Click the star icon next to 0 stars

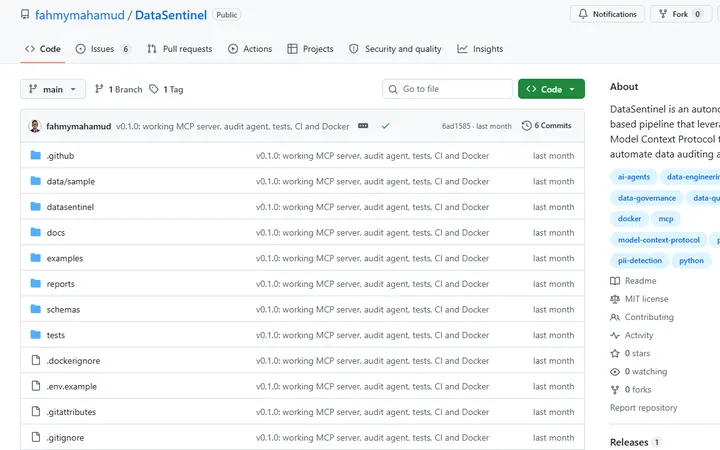615,353
